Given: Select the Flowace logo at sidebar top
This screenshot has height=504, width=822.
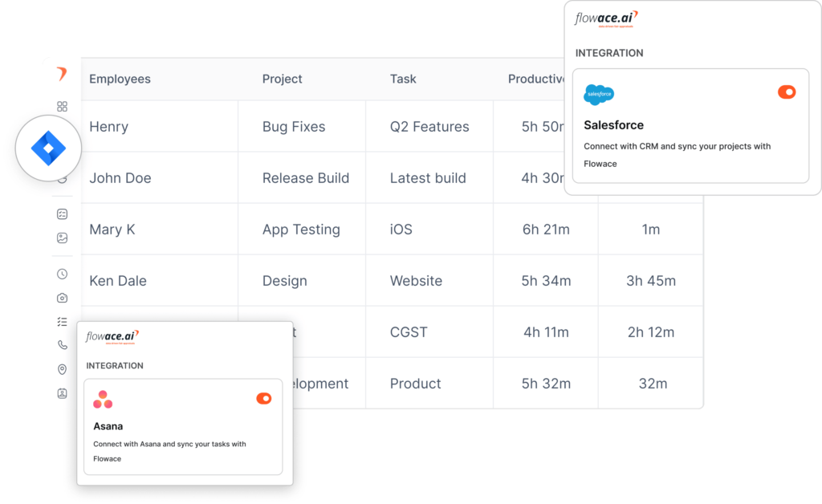Looking at the screenshot, I should (x=63, y=72).
